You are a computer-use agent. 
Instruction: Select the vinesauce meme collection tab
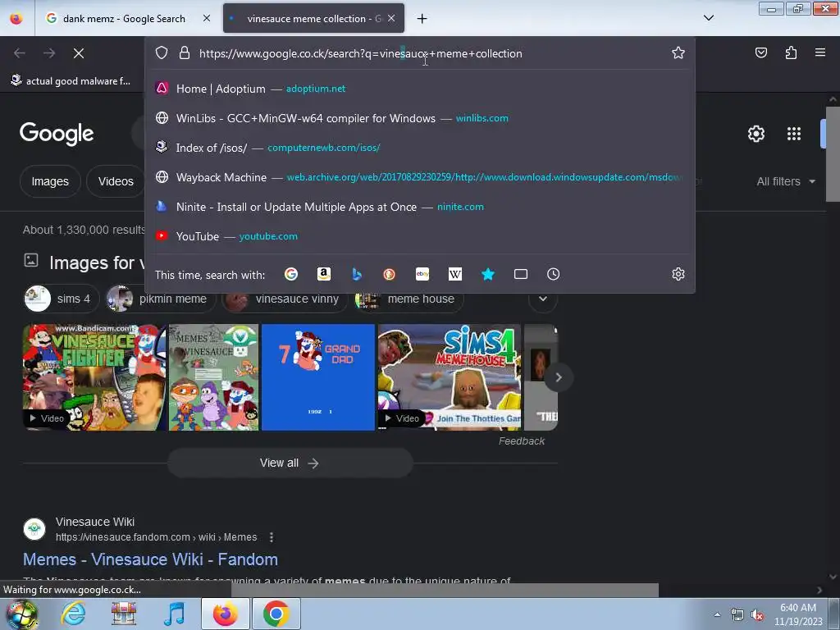[313, 19]
